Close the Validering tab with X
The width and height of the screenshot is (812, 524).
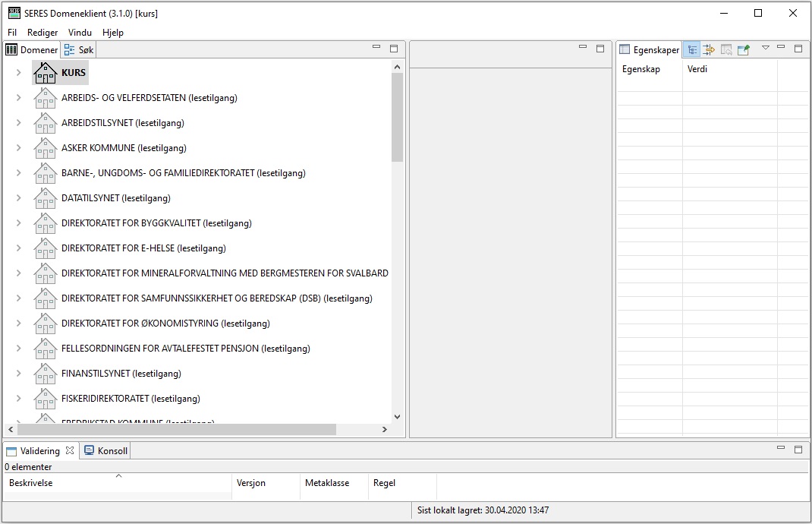(70, 450)
